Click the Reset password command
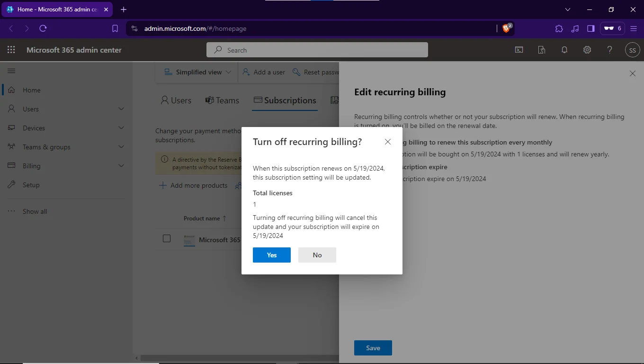This screenshot has height=364, width=644. (316, 72)
